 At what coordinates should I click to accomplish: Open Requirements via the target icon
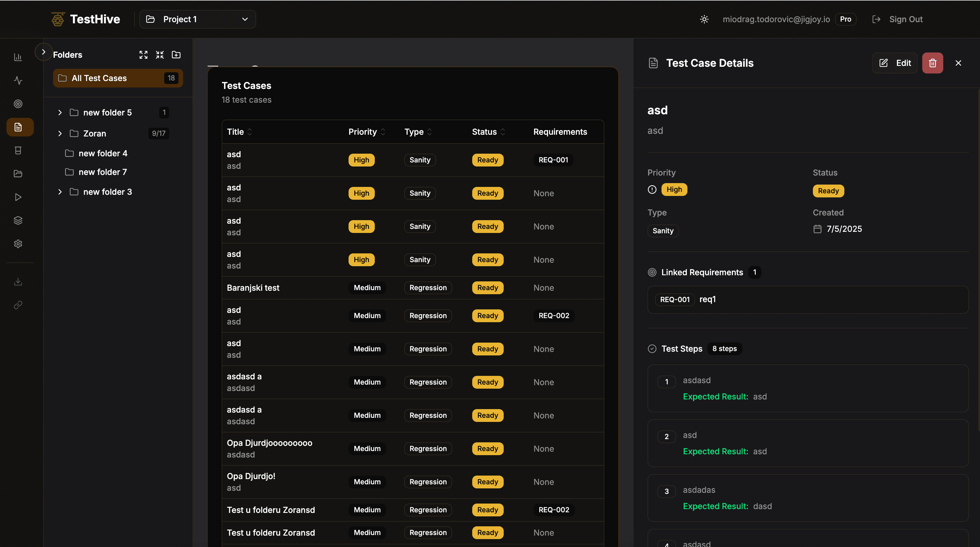coord(18,104)
